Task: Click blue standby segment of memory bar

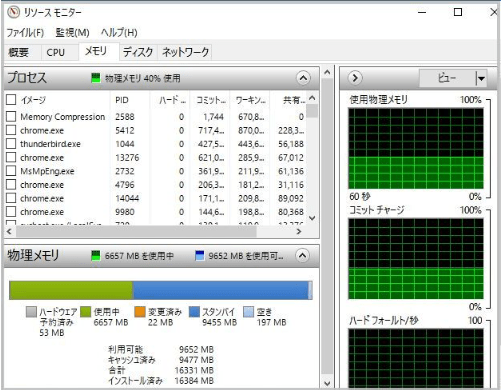Action: click(220, 290)
